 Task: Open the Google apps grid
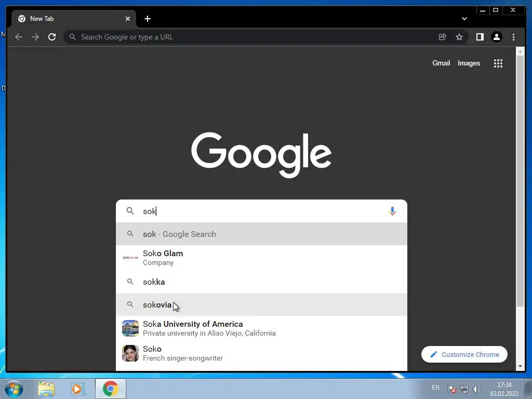(x=498, y=63)
